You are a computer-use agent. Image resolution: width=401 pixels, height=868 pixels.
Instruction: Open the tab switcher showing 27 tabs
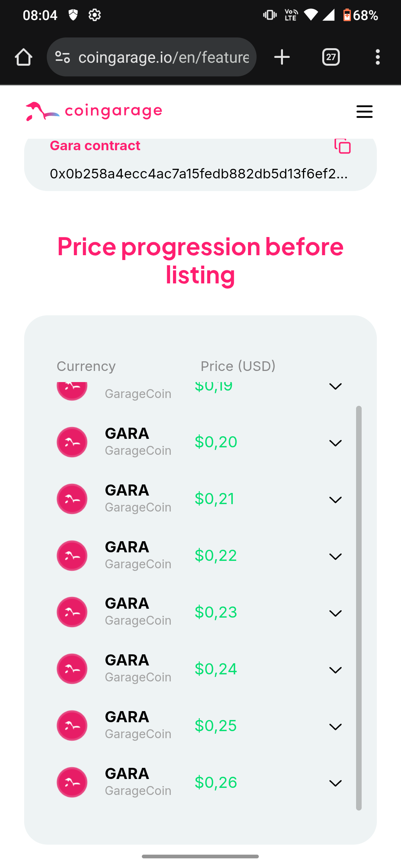(331, 57)
